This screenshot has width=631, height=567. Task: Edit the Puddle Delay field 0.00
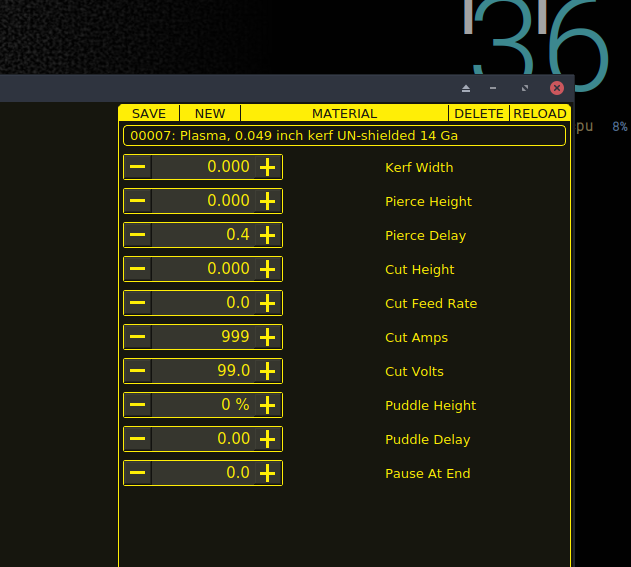203,439
